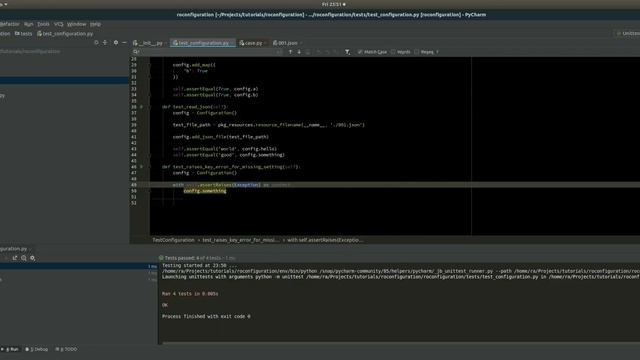Image resolution: width=640 pixels, height=360 pixels.
Task: Close the test_configuration.py tab
Action: point(232,43)
